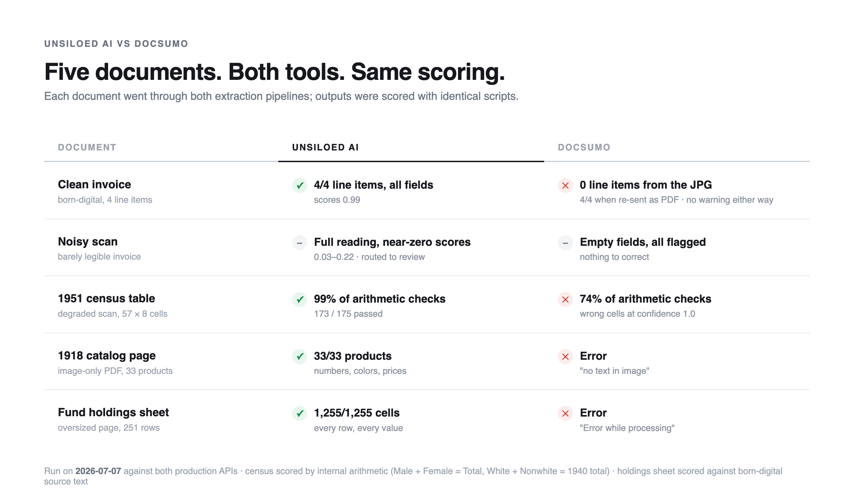The height and width of the screenshot is (504, 854).
Task: Click green check beside 1,255/1,255 cells
Action: pyautogui.click(x=300, y=413)
